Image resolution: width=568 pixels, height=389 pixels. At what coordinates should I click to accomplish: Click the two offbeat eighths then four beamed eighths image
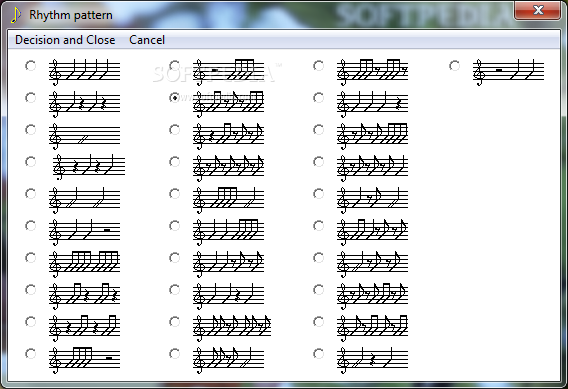[x=372, y=136]
